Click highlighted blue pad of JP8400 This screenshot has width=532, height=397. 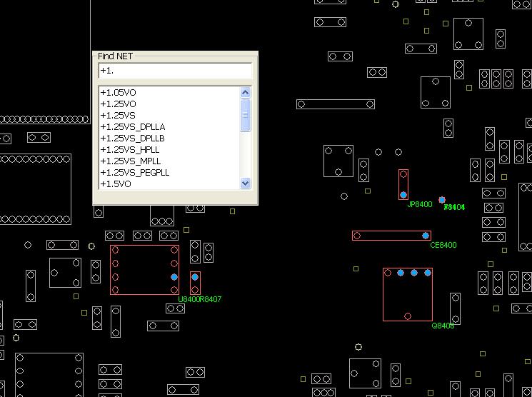tap(403, 195)
